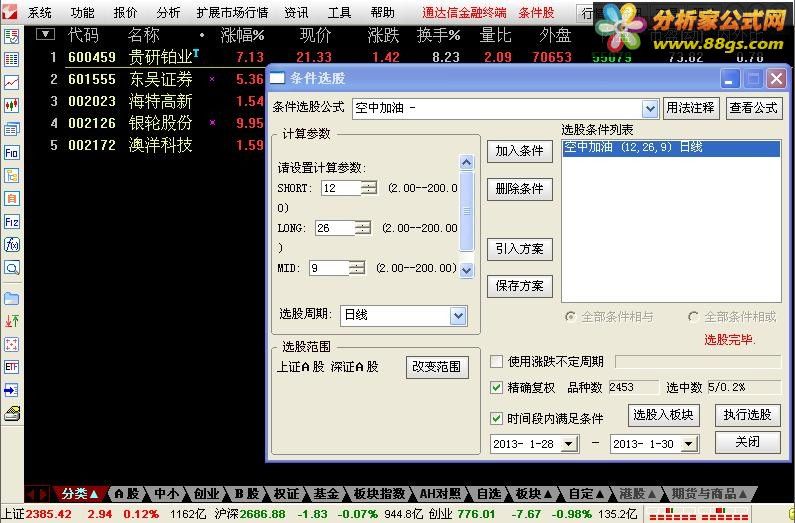Click the magnifier search icon in sidebar
795x523 pixels.
[x=12, y=268]
